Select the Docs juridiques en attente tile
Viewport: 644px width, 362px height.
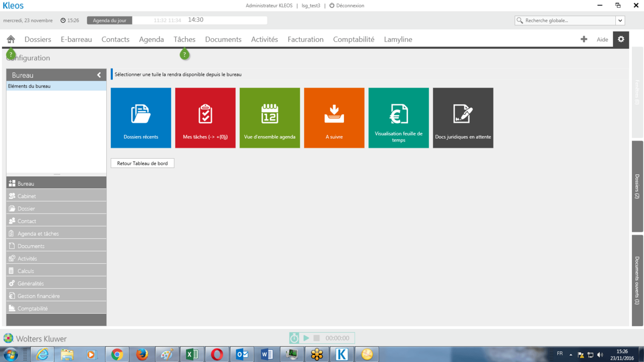click(x=463, y=118)
